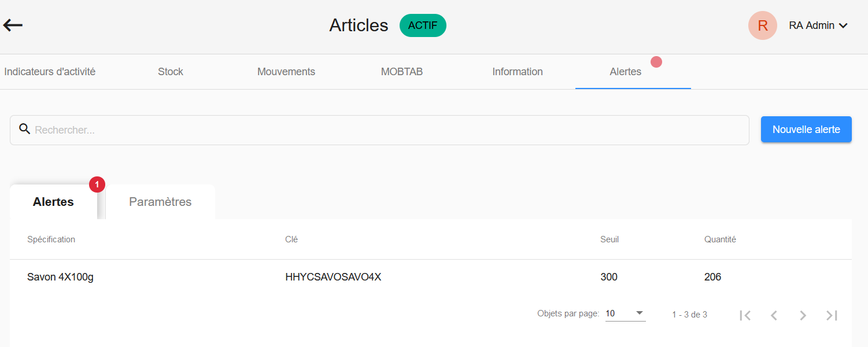Click the red badge on Alertes sub-tab
The height and width of the screenshot is (347, 868).
(97, 184)
